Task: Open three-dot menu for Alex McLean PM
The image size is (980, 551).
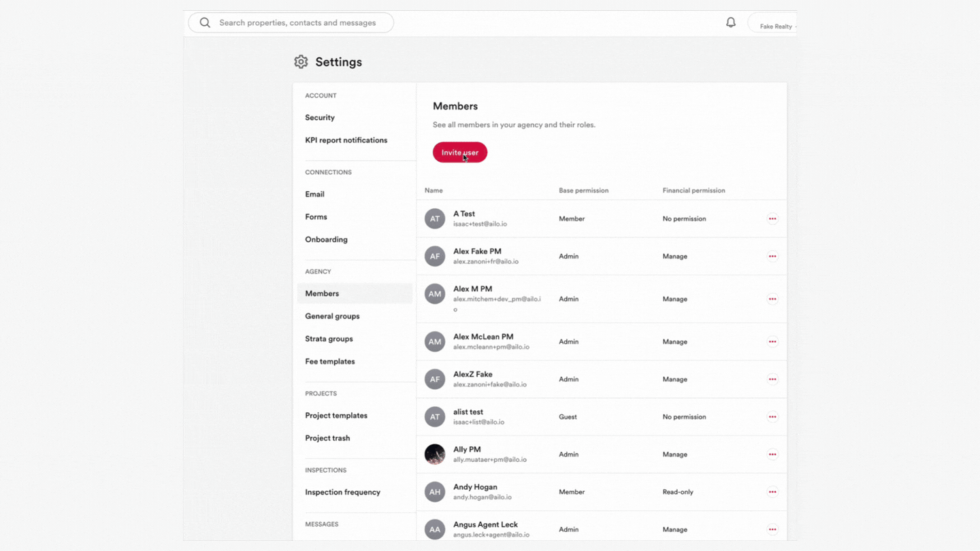Action: pyautogui.click(x=772, y=341)
